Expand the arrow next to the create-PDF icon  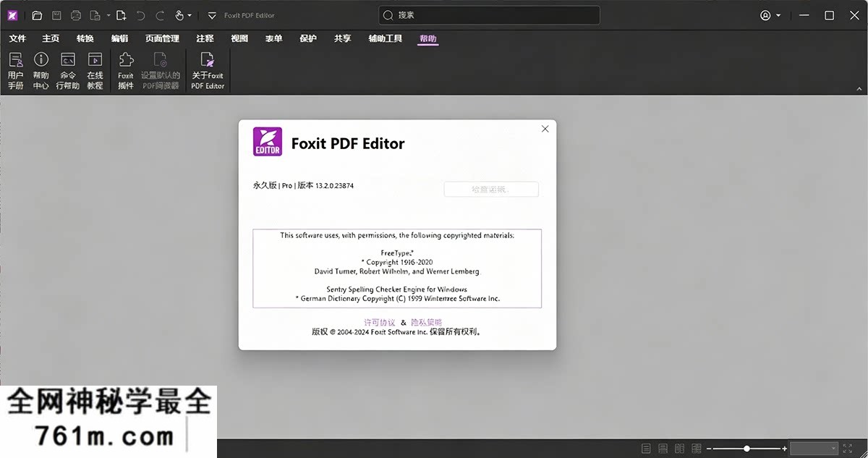109,15
